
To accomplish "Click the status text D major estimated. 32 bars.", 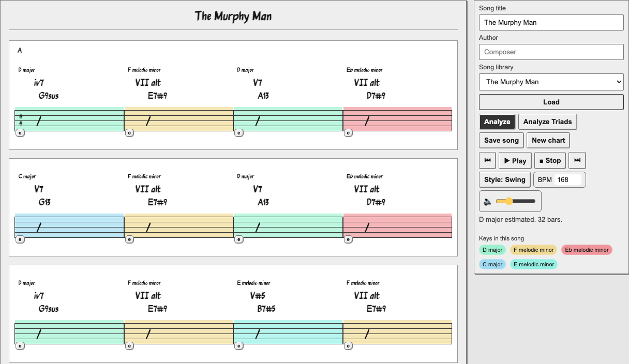I will tap(520, 219).
